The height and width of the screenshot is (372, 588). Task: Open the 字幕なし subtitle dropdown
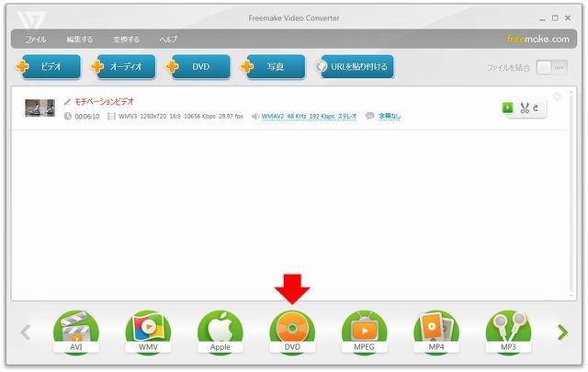(389, 117)
